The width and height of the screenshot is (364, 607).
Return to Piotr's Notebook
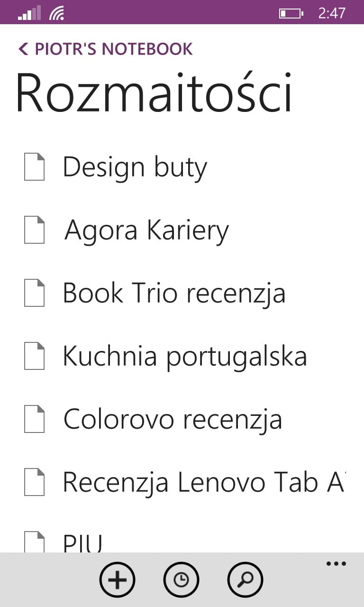[114, 49]
